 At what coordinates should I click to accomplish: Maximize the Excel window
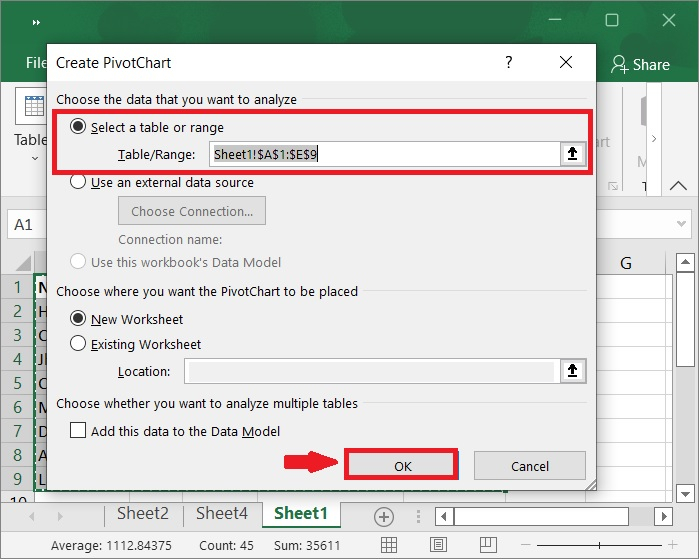[612, 20]
